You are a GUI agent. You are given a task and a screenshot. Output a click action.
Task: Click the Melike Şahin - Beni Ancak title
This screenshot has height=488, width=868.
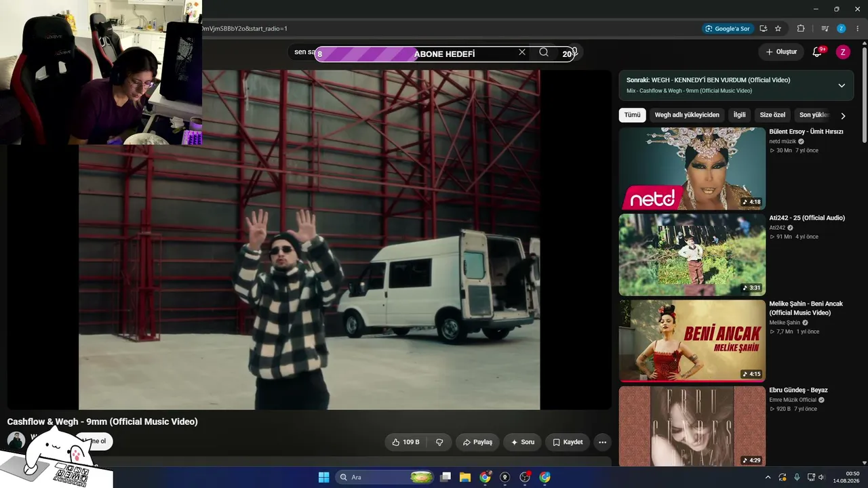tap(806, 308)
